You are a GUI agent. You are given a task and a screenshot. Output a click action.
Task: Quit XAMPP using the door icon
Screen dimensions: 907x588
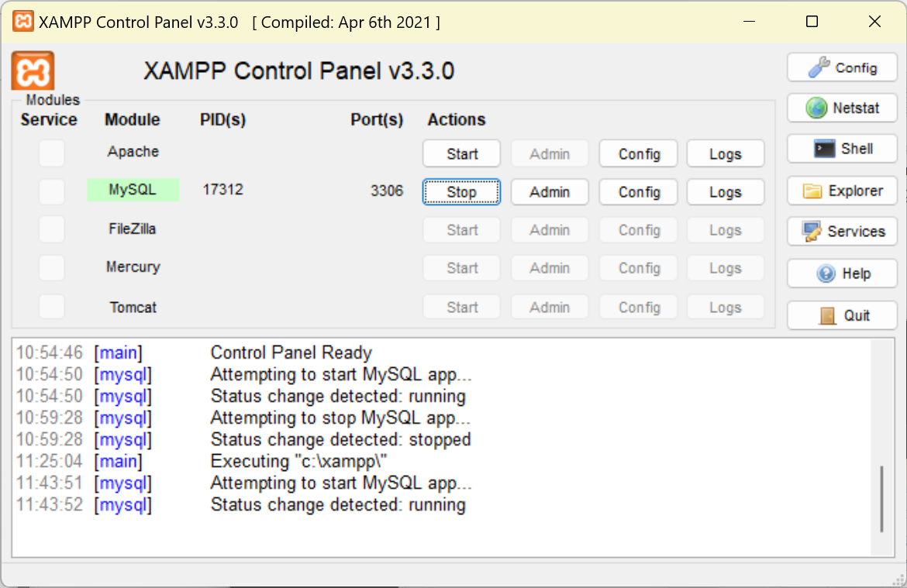(828, 315)
